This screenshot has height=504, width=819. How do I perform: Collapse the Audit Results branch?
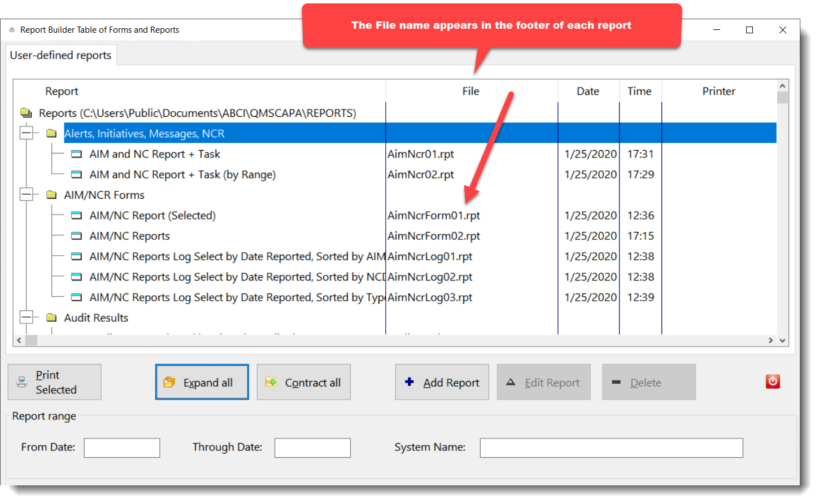[27, 317]
